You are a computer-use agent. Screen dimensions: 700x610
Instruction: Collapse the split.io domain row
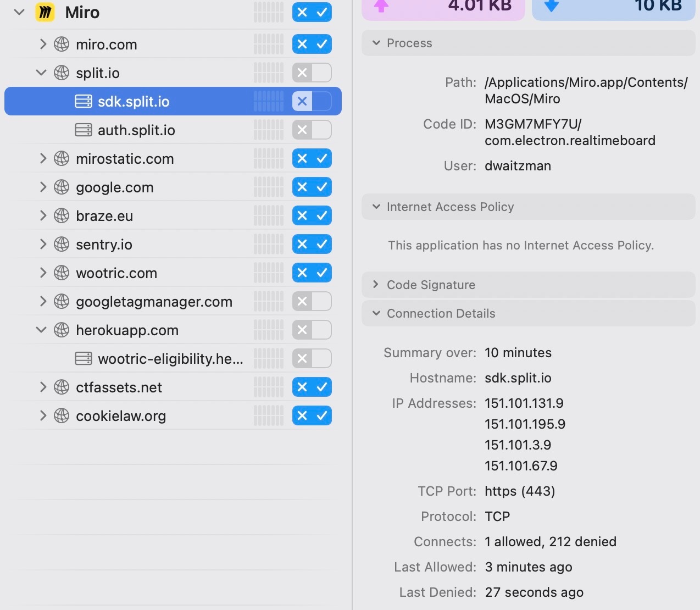click(x=41, y=73)
